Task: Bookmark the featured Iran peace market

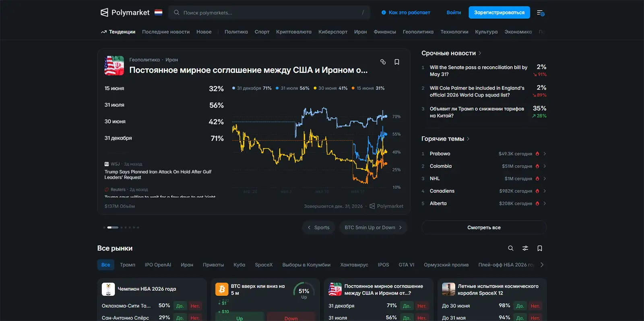Action: [x=397, y=62]
